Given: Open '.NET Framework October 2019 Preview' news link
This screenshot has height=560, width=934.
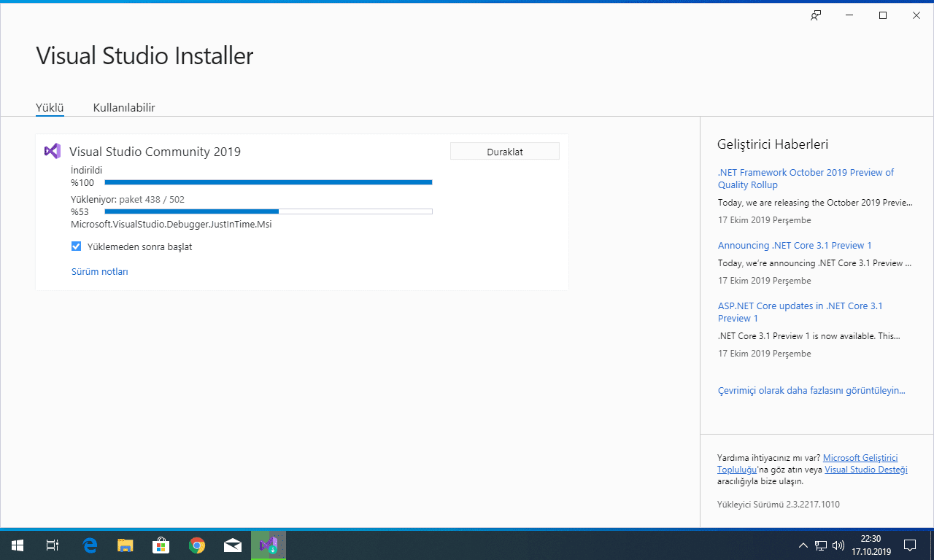Looking at the screenshot, I should [806, 179].
